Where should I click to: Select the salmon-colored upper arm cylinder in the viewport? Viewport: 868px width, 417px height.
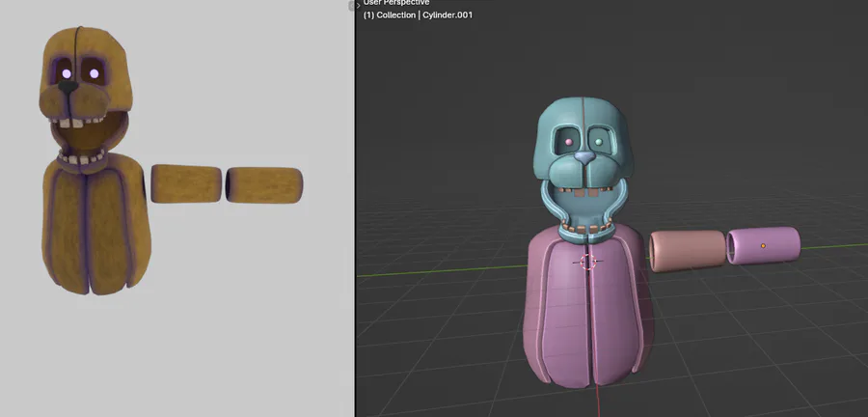coord(687,251)
